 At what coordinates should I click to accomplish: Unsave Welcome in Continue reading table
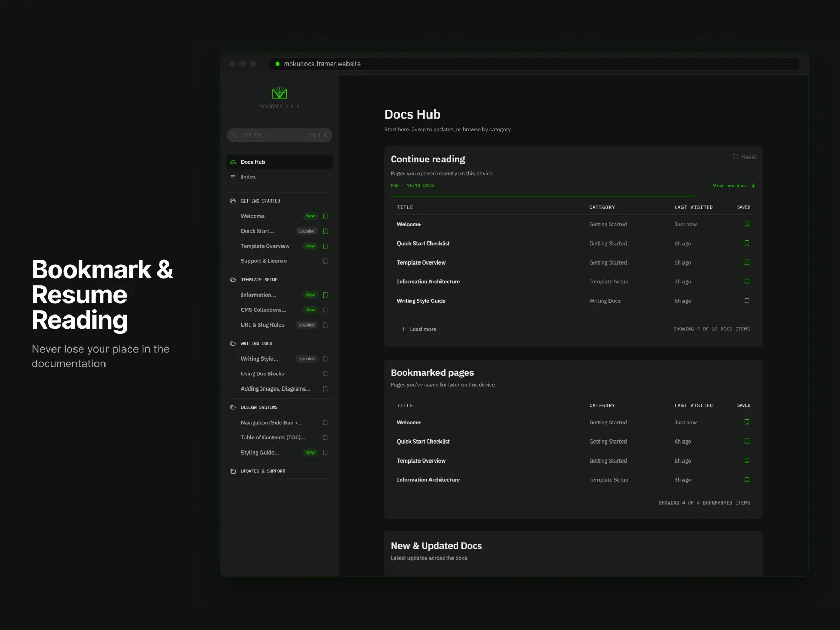click(747, 224)
